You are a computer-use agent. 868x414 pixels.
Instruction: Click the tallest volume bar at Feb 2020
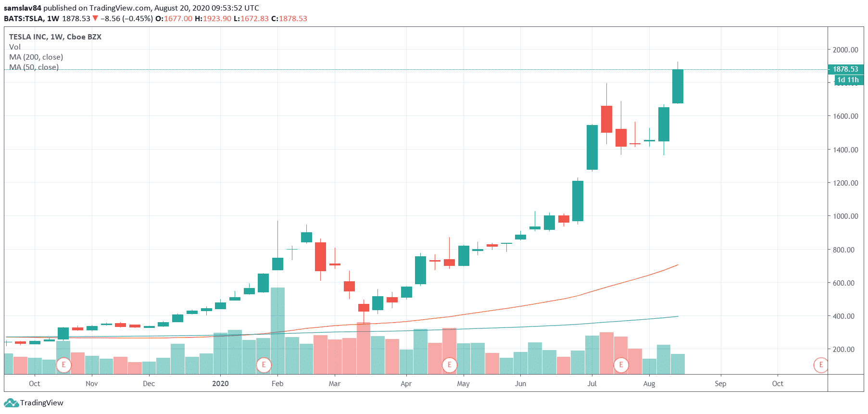(277, 330)
